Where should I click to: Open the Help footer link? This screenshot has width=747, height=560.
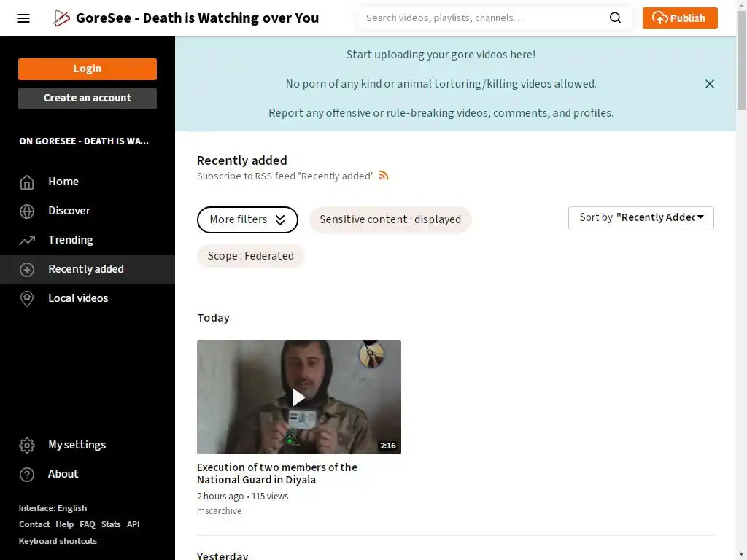tap(64, 524)
